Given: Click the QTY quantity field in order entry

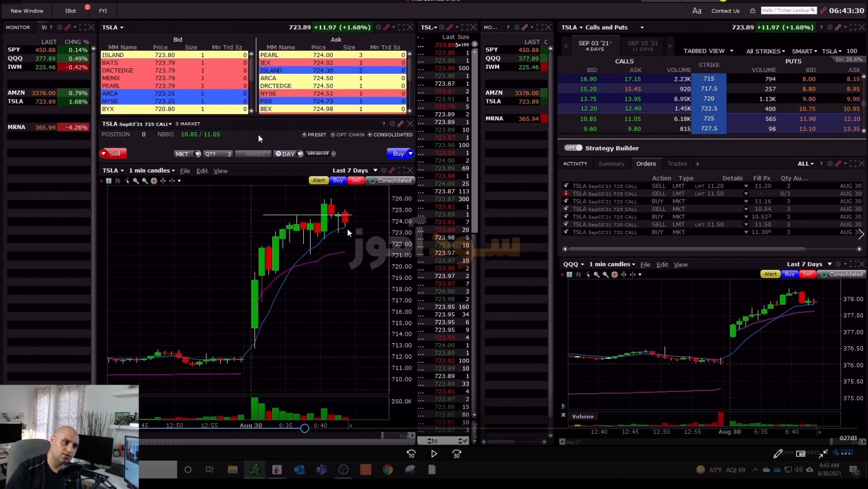Looking at the screenshot, I should click(x=218, y=154).
